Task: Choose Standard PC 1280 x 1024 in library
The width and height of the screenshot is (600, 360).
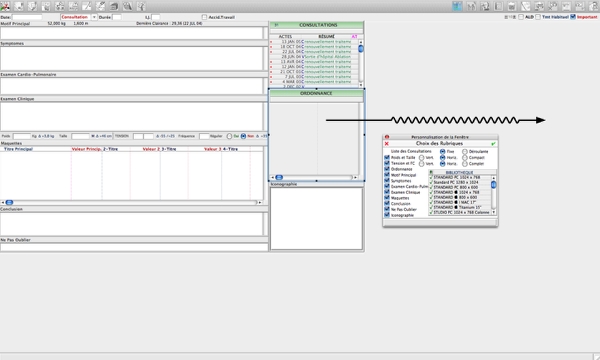Action: click(460, 182)
